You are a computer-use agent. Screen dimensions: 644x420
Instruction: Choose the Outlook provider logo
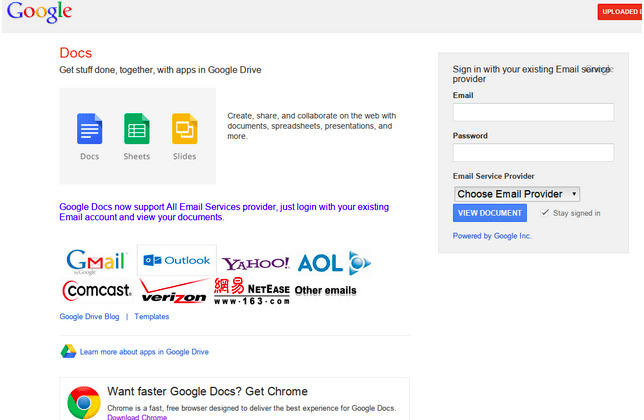click(x=176, y=261)
